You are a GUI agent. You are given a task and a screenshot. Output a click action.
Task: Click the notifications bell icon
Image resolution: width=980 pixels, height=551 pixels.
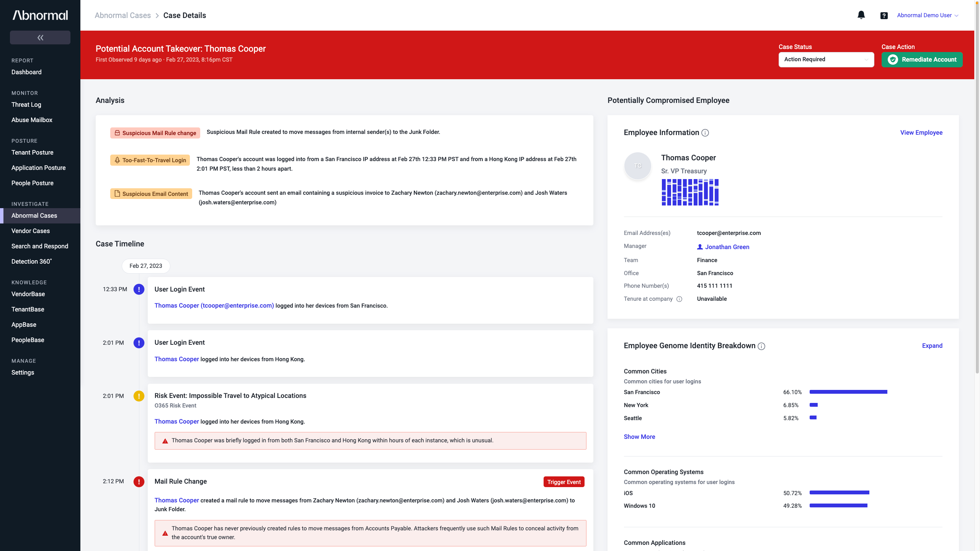861,15
